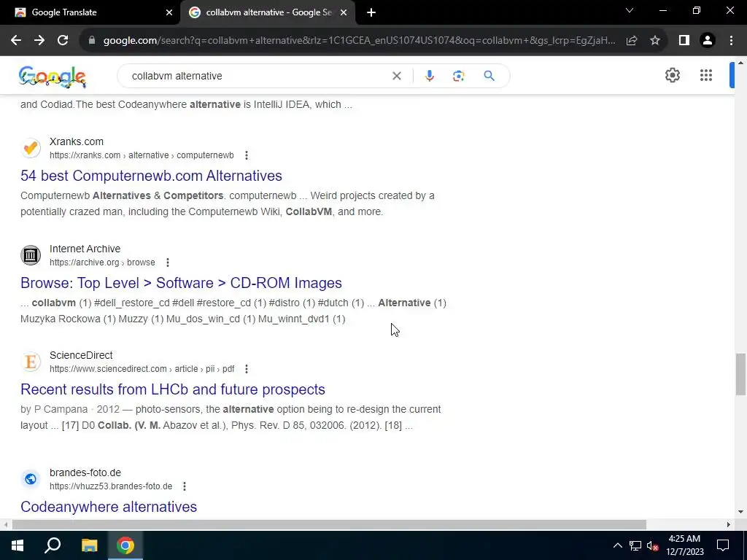Open the tab search dropdown
Screen dimensions: 747x560
click(630, 10)
